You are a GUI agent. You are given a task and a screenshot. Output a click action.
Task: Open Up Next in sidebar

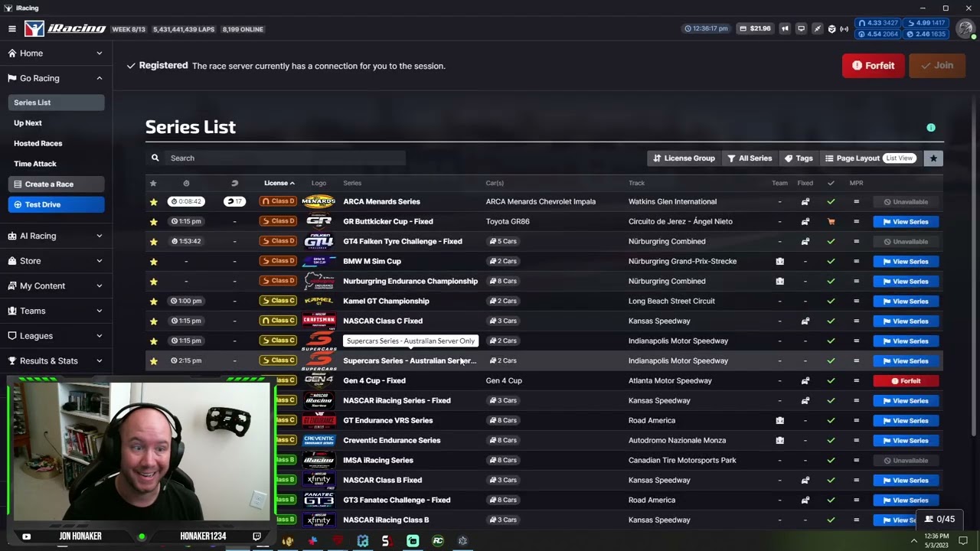coord(28,123)
